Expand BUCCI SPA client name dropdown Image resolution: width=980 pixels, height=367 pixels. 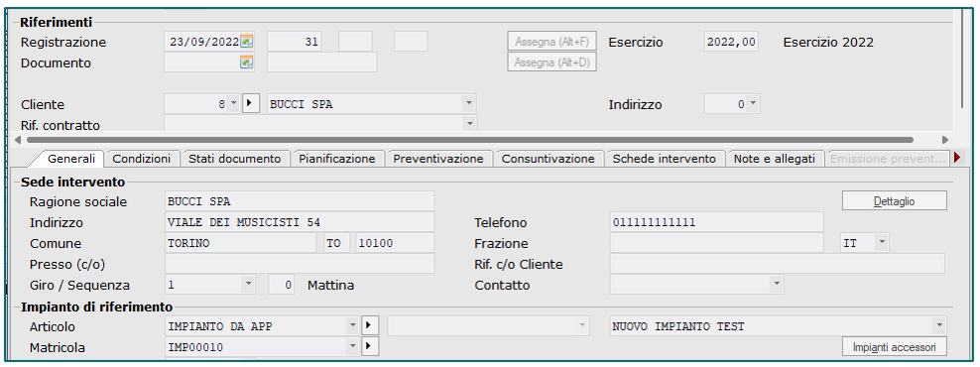point(469,104)
